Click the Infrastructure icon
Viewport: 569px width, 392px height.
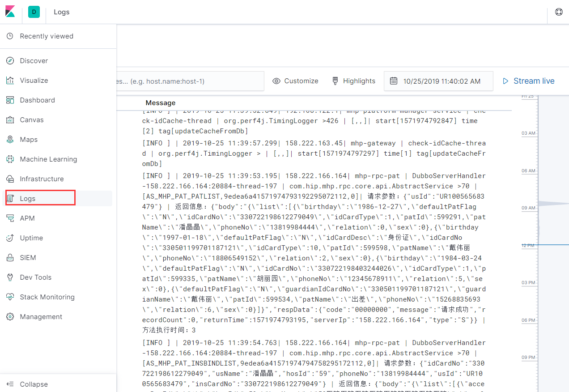tap(10, 179)
